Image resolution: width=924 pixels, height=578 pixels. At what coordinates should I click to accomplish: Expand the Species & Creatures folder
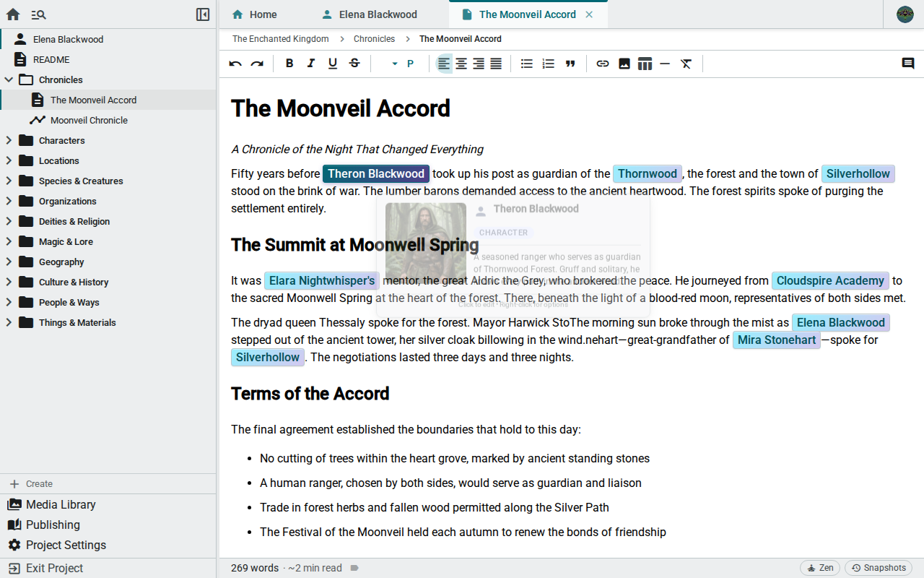9,181
